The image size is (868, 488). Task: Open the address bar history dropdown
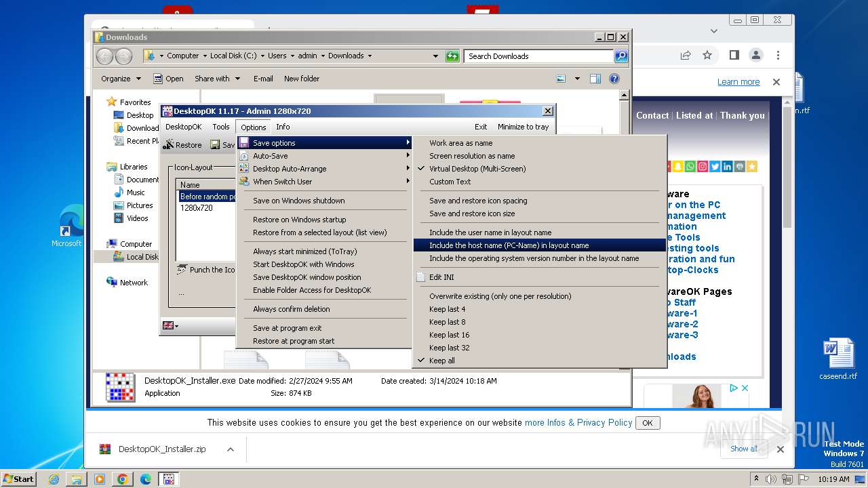click(435, 56)
